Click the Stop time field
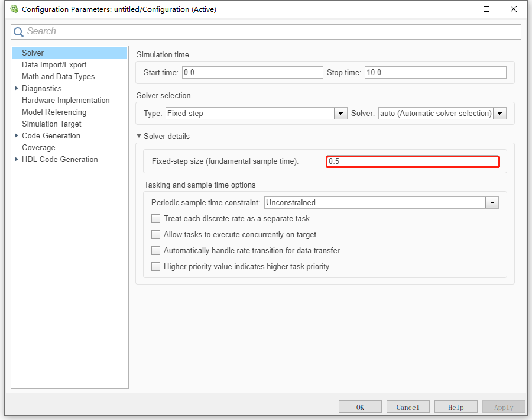The width and height of the screenshot is (532, 420). 435,72
